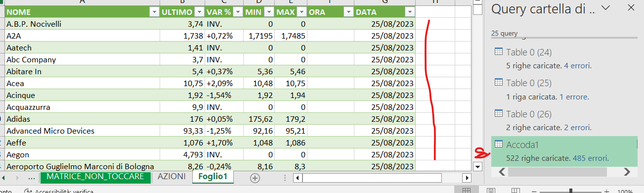Switch to the MATRICE_NON_TOCCARE sheet tab
The image size is (644, 193).
(95, 177)
